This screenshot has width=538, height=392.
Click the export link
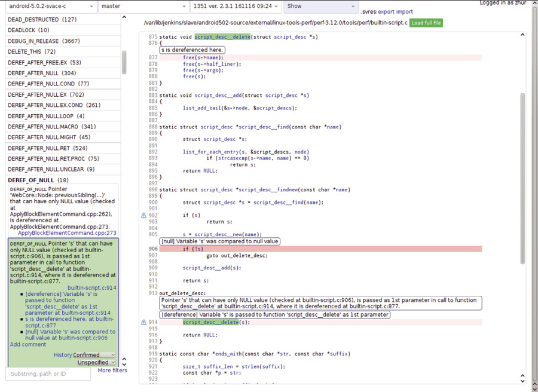[386, 11]
